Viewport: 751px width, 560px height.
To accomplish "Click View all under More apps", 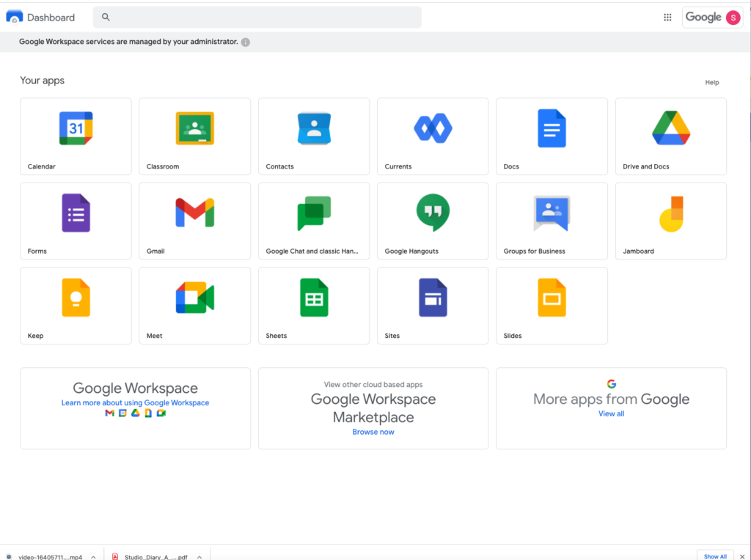I will click(611, 413).
